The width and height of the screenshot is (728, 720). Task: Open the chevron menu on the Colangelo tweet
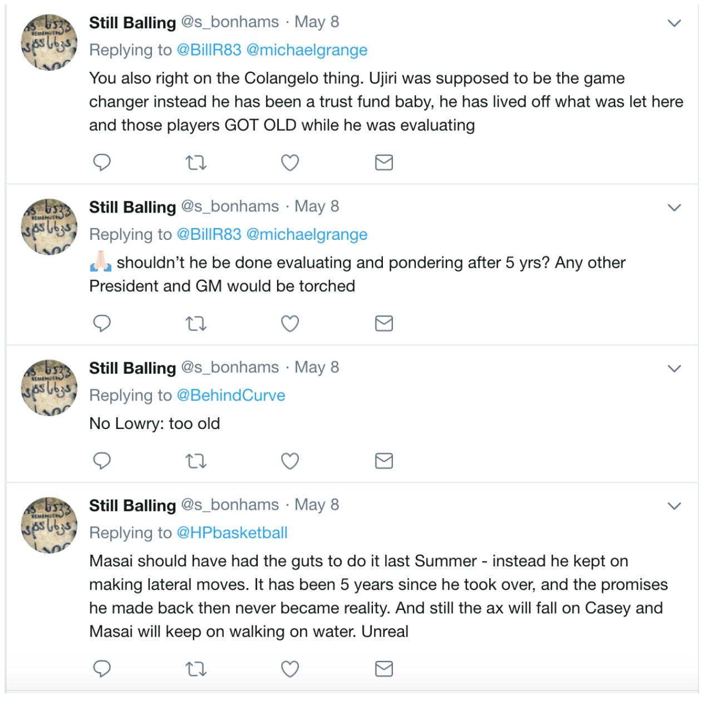click(674, 23)
